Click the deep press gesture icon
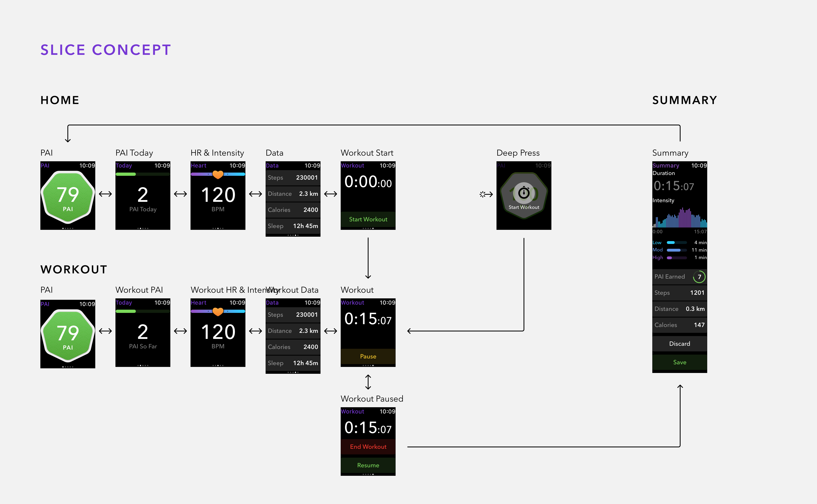 482,194
